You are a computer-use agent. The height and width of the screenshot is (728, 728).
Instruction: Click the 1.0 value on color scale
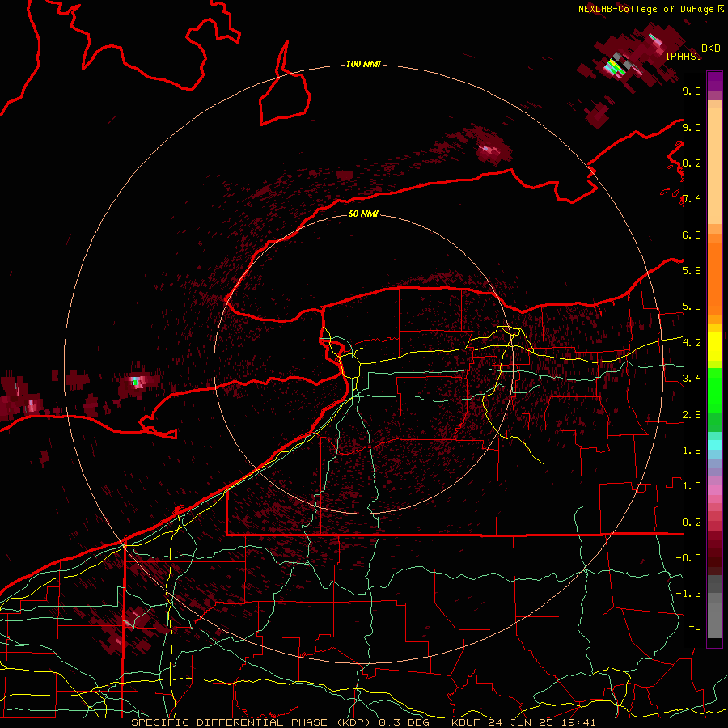tap(692, 486)
